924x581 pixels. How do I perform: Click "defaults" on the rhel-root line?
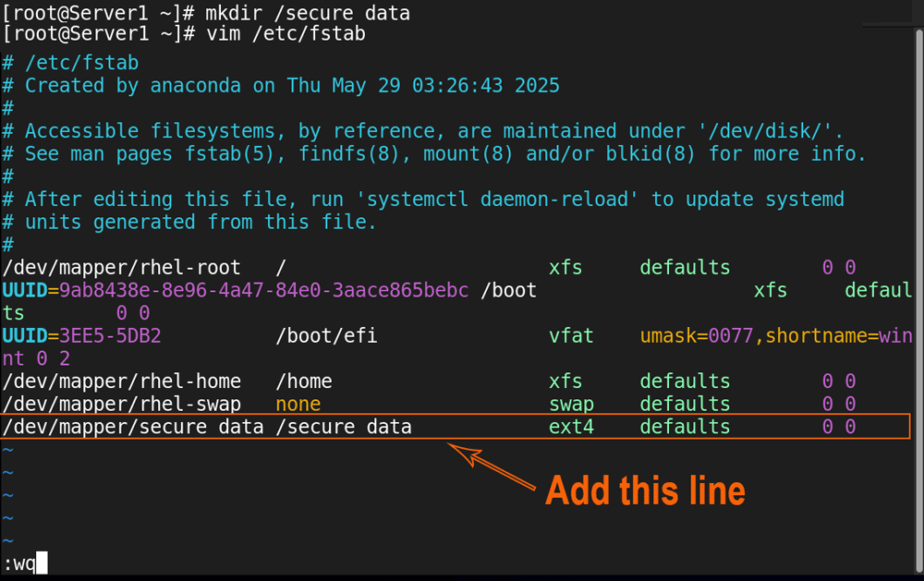(685, 268)
